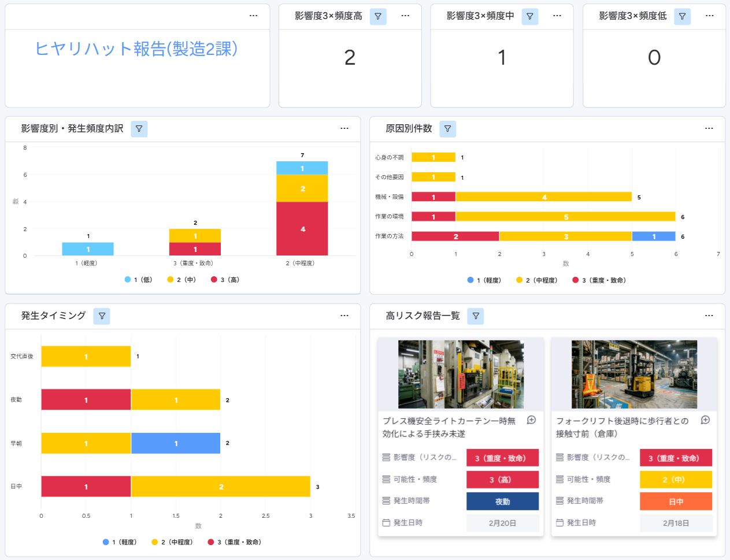Click filter icon on 影響度3×頻度中 card
Viewport: 730px width, 560px height.
point(529,16)
